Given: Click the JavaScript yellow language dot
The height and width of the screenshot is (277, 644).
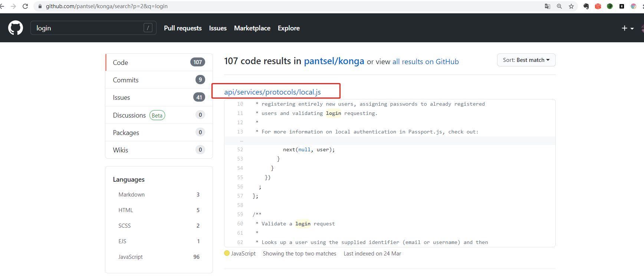Looking at the screenshot, I should 227,253.
